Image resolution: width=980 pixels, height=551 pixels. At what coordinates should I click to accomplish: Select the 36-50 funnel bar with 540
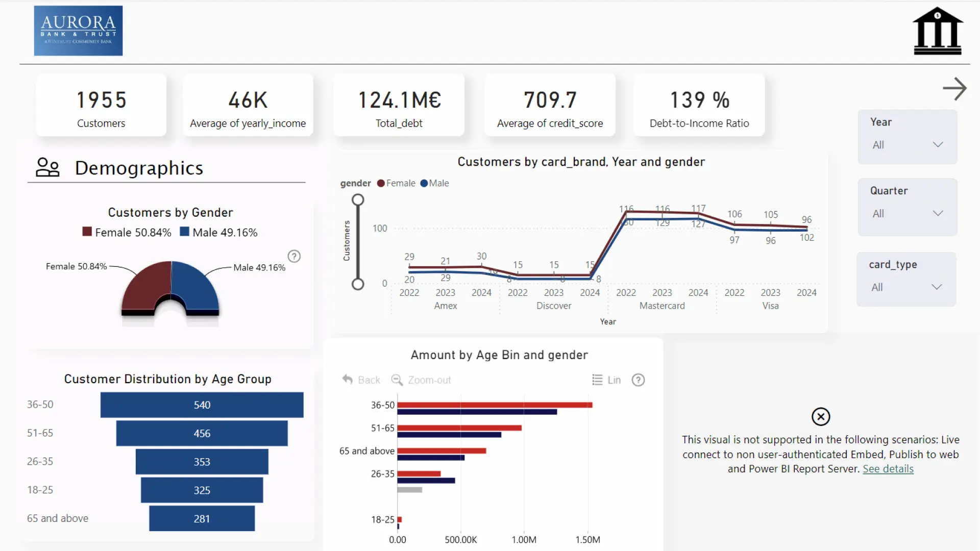(202, 405)
